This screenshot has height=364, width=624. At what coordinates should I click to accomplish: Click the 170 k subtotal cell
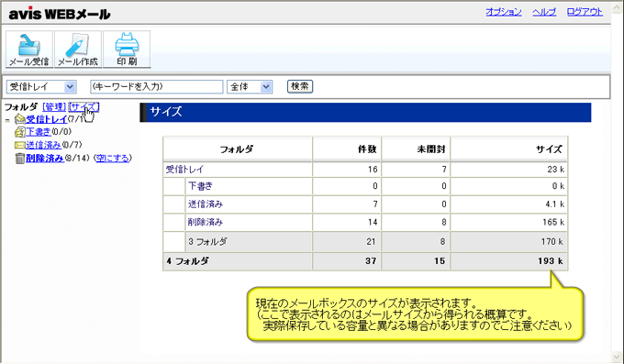509,241
